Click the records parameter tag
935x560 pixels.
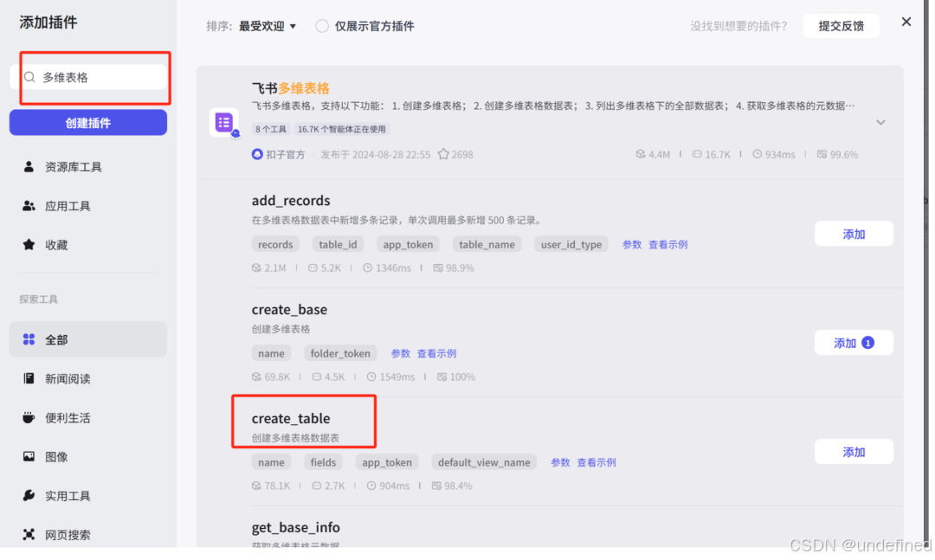(275, 245)
